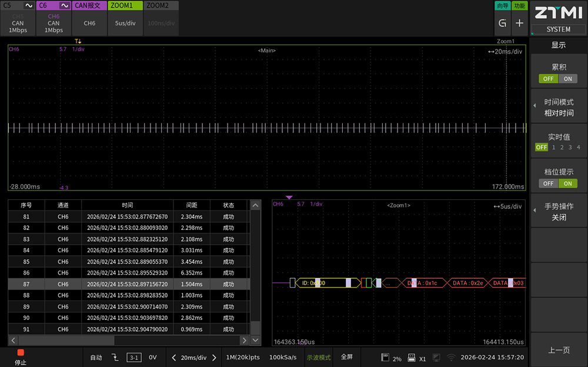Viewport: 588px width, 367px height.
Task: Click the WiFi status icon
Action: coord(451,357)
